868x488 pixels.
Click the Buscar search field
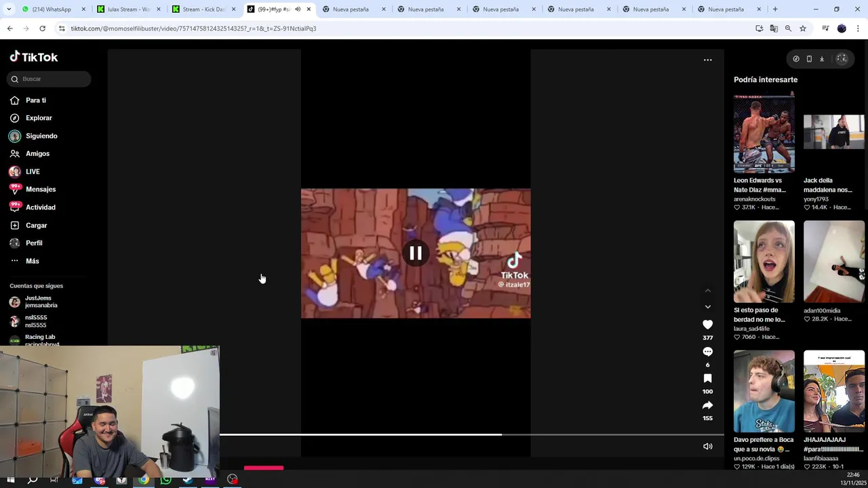[x=49, y=79]
